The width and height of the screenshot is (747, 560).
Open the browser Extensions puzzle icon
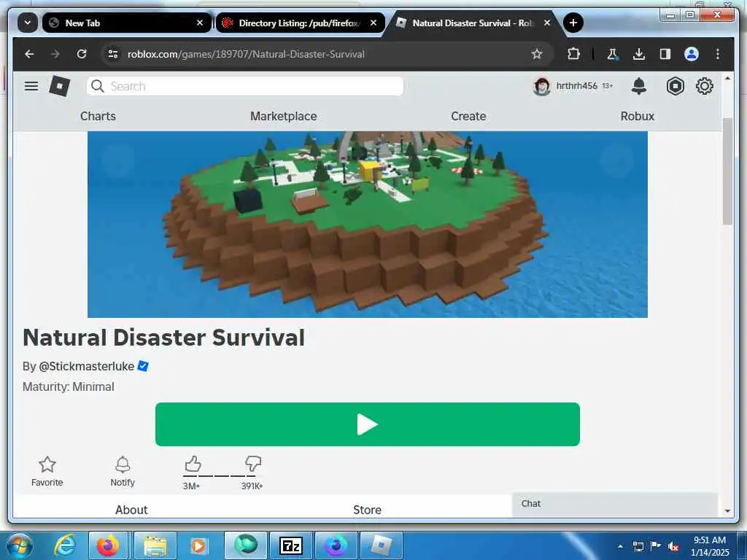(x=573, y=54)
